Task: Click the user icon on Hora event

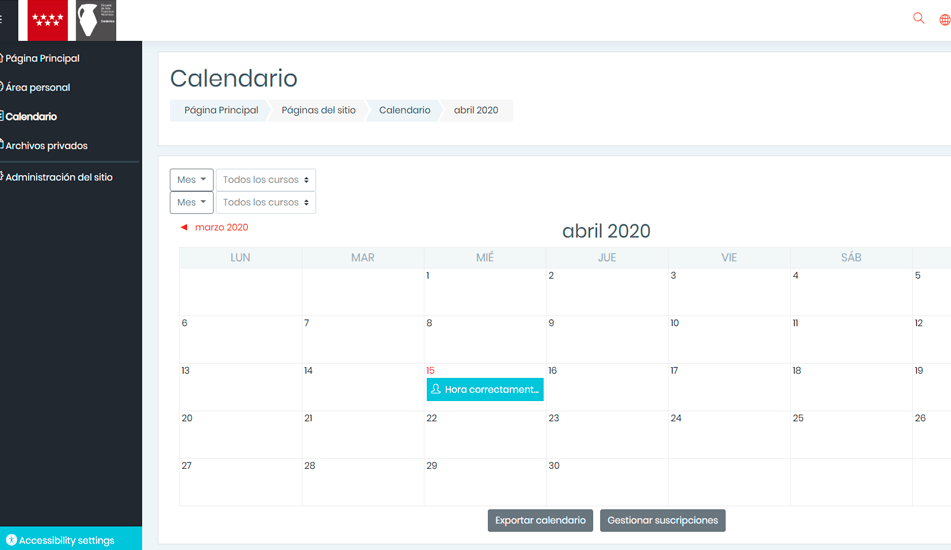Action: tap(435, 389)
